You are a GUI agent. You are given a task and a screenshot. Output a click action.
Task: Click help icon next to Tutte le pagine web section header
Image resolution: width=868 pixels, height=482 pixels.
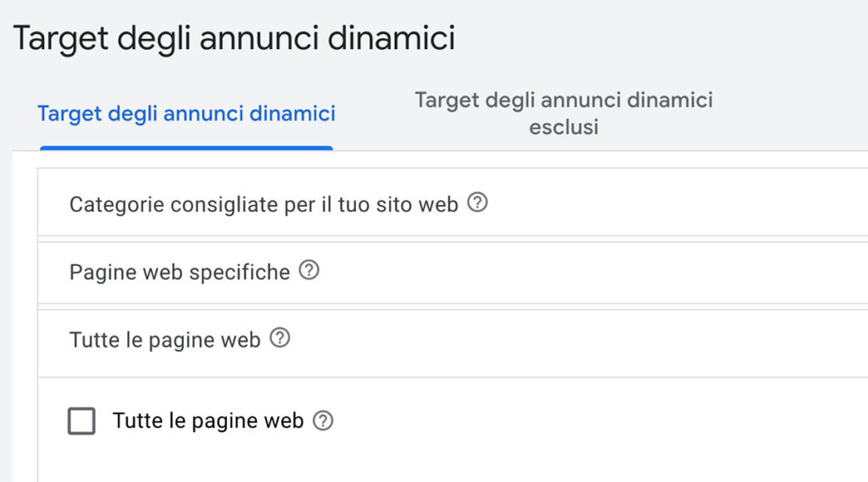point(280,339)
